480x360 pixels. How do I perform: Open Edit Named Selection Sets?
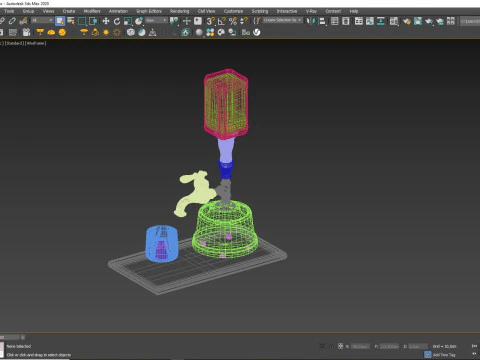click(257, 21)
